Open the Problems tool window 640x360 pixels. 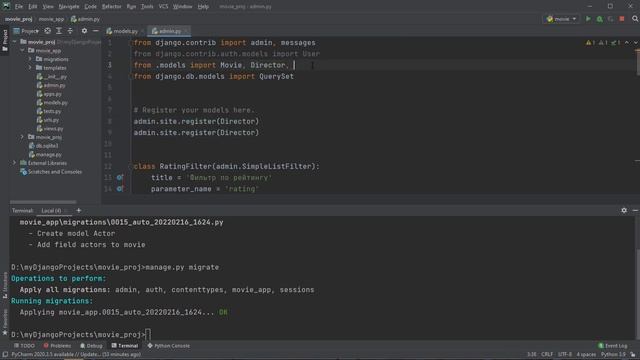[57, 346]
